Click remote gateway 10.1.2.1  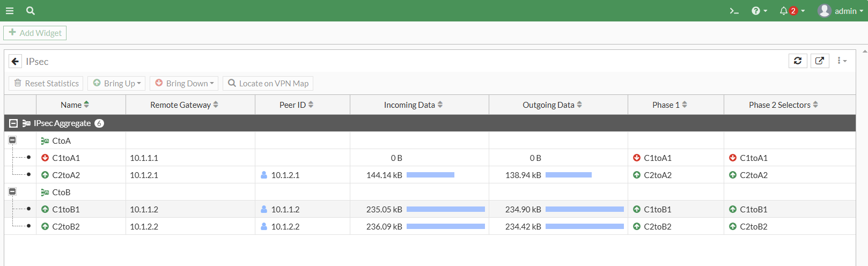coord(144,175)
